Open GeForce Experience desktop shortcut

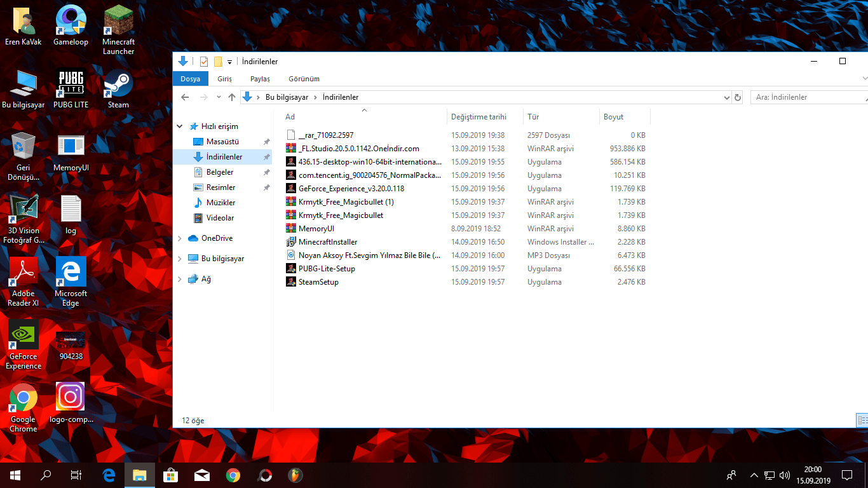[24, 344]
